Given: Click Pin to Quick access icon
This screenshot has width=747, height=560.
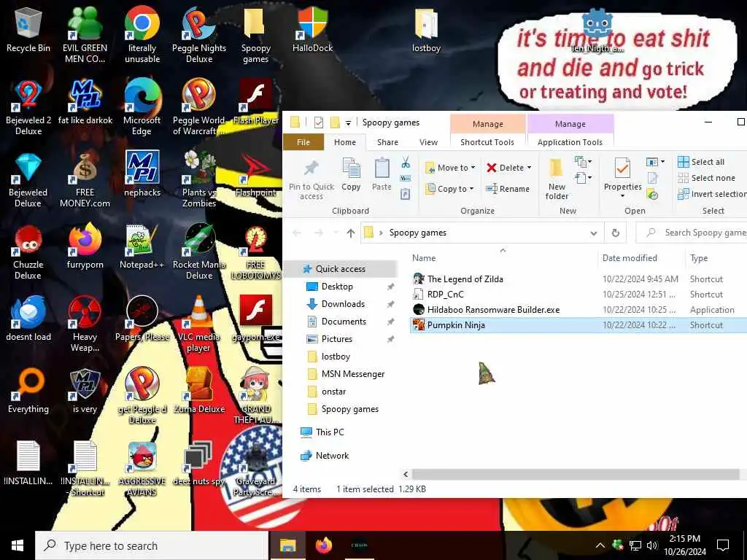Looking at the screenshot, I should point(311,179).
